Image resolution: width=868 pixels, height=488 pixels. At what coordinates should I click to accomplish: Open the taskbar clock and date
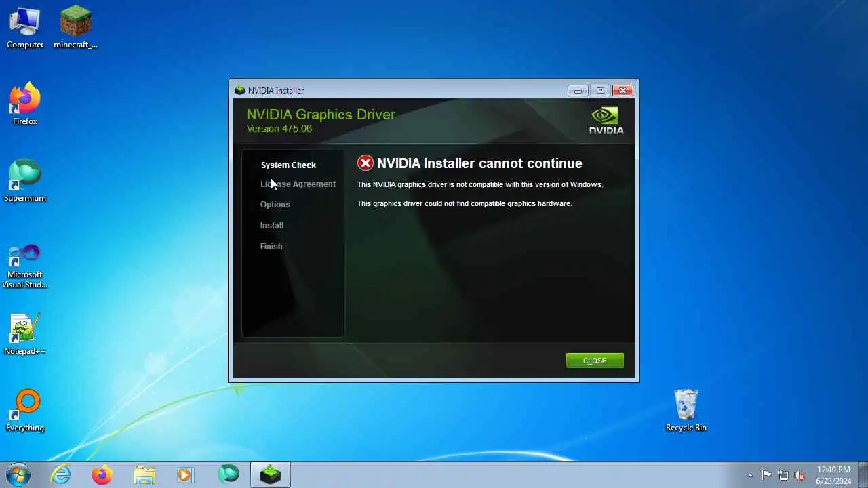tap(833, 475)
